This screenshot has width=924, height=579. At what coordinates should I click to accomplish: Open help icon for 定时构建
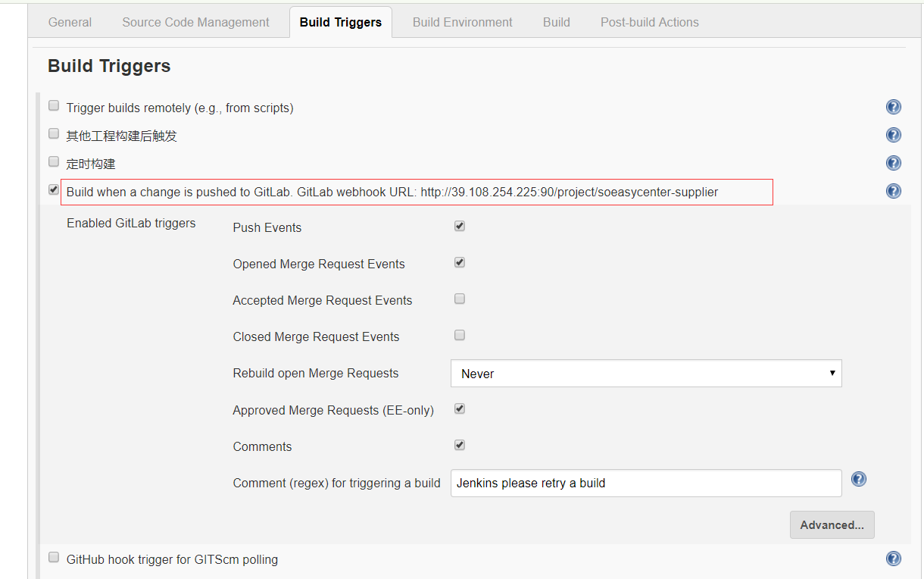pyautogui.click(x=894, y=163)
